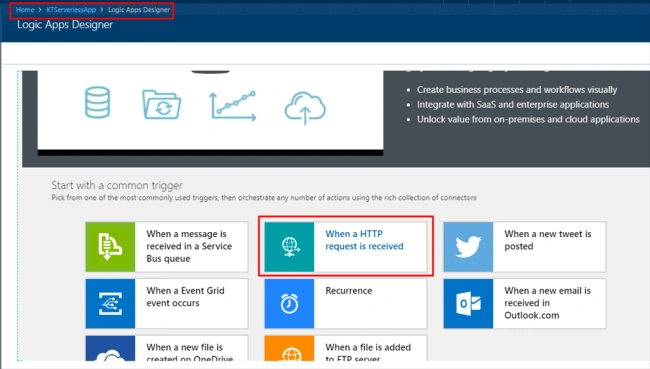Click the 'Pick from one of the most commonly used triggers' description
650x369 pixels.
point(264,198)
